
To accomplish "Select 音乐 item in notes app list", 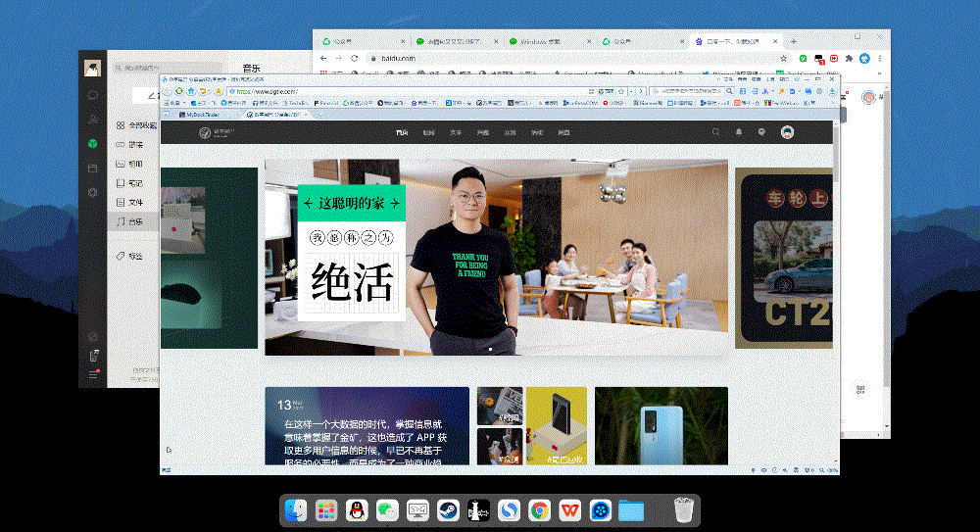I will (x=133, y=222).
